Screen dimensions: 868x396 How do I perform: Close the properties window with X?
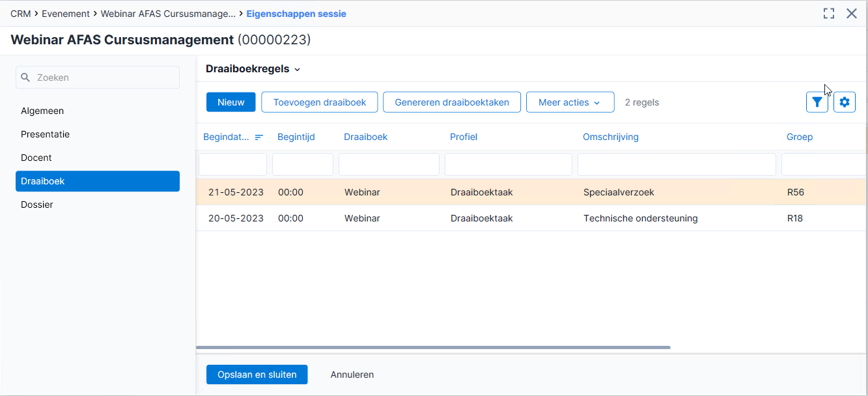coord(852,14)
